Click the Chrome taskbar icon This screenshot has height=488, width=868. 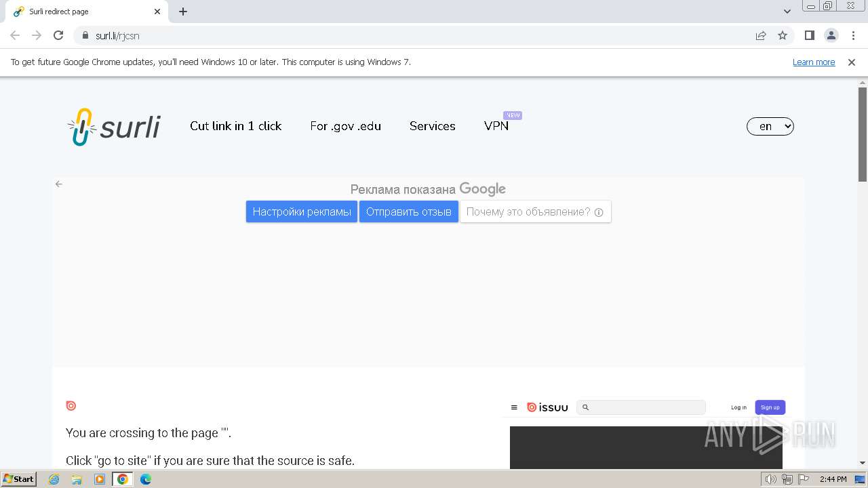click(122, 479)
